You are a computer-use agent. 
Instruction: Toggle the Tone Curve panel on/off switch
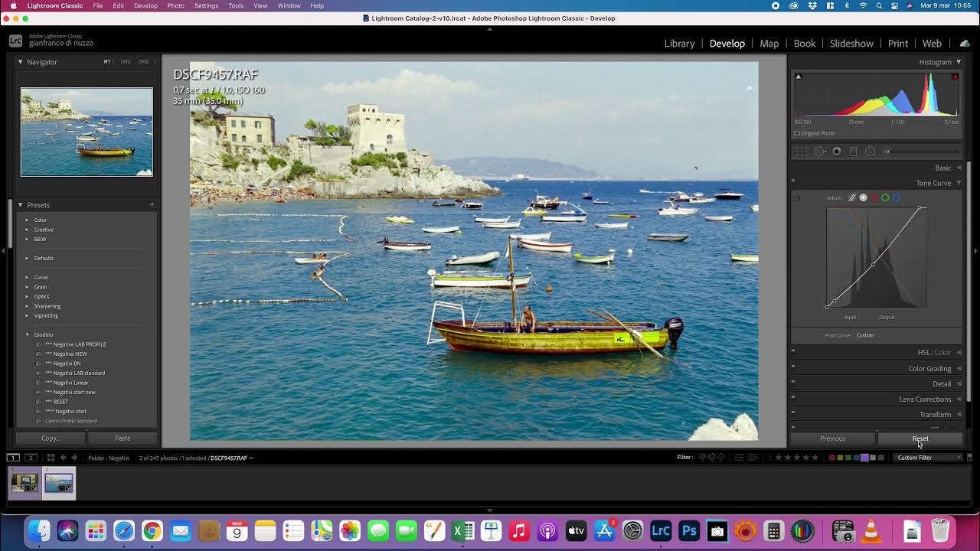(x=792, y=183)
